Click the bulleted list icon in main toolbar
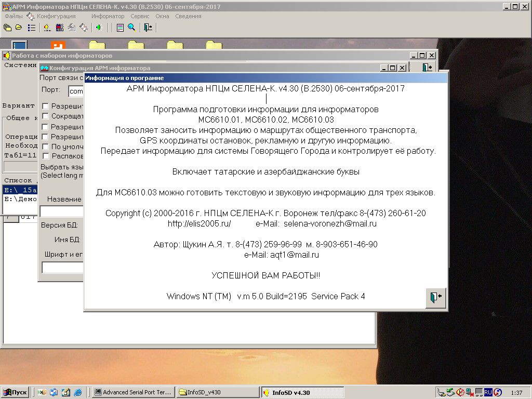This screenshot has height=399, width=532. click(x=32, y=28)
